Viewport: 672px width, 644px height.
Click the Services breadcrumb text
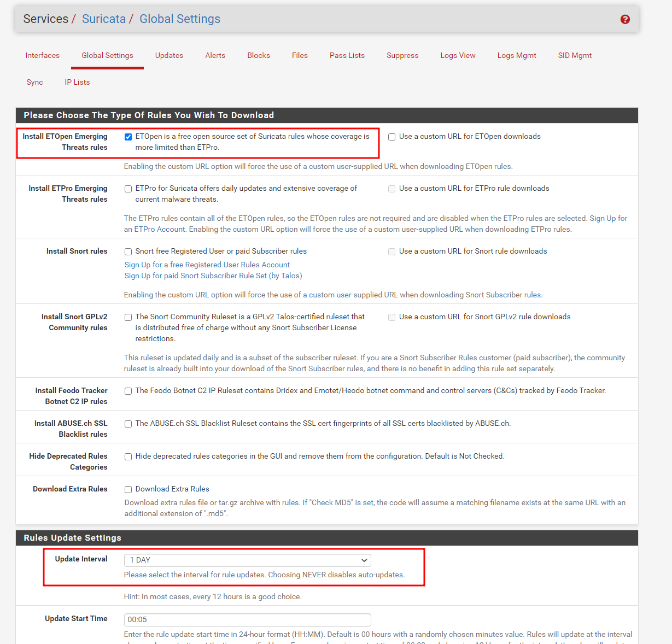46,19
